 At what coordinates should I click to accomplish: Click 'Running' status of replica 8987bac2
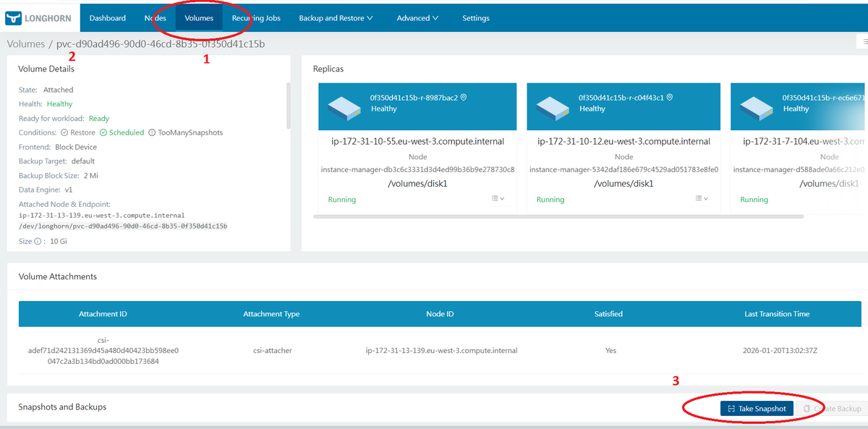342,200
